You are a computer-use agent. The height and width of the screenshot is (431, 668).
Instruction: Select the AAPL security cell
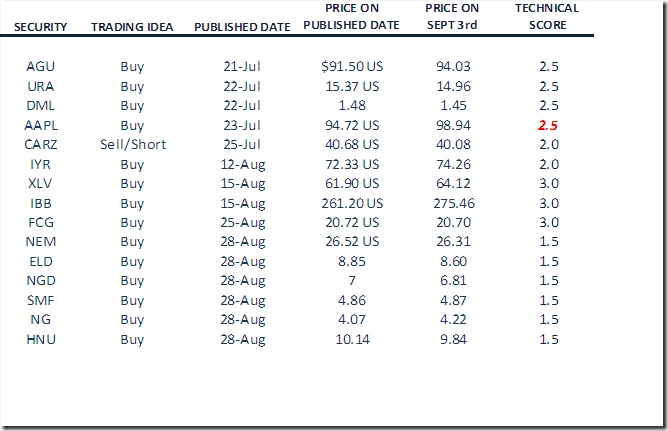pyautogui.click(x=41, y=126)
